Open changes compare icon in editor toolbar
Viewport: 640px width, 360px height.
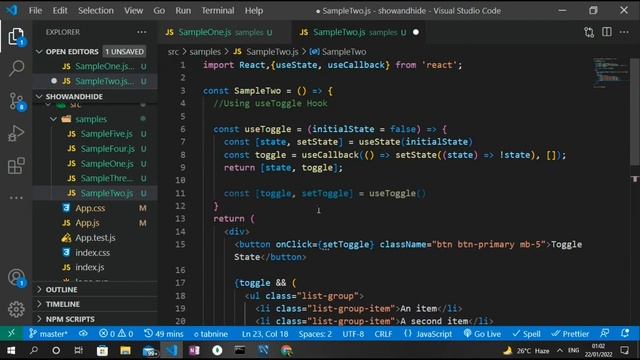click(589, 32)
